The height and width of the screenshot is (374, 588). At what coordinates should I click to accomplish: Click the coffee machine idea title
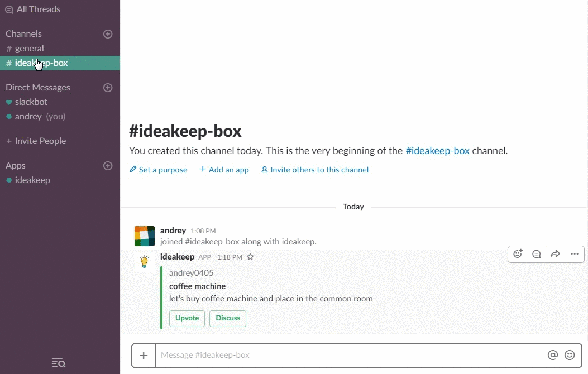coord(197,286)
